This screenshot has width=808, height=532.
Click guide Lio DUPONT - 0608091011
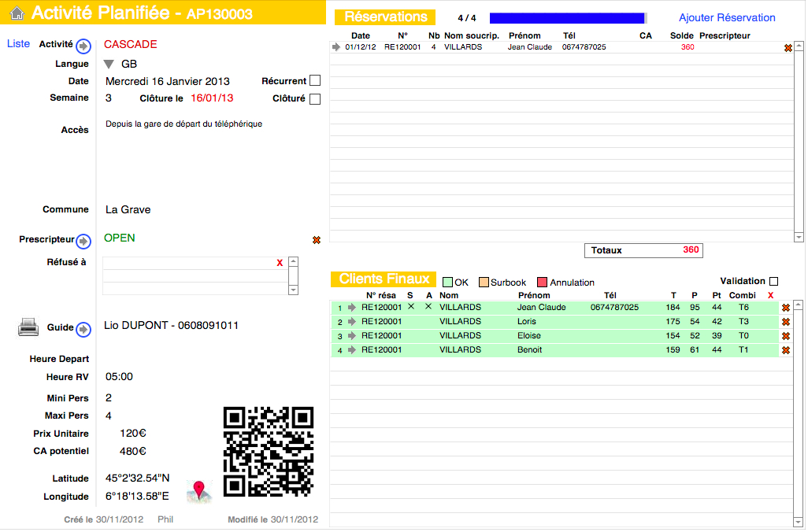[x=171, y=326]
